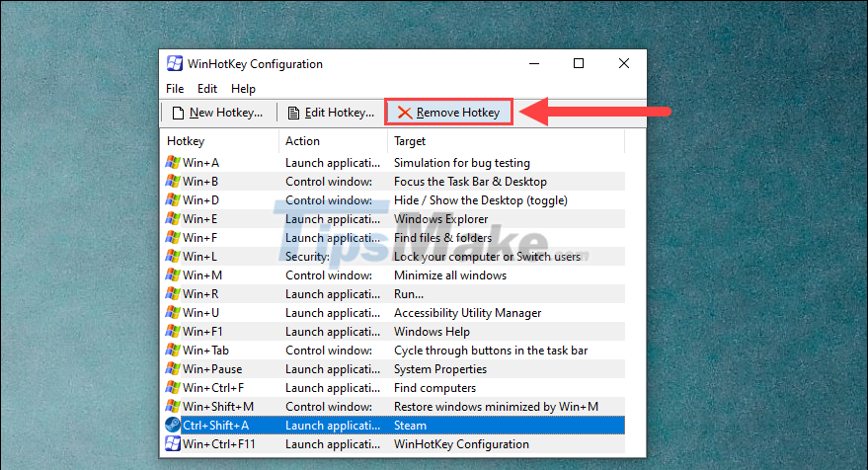Click the New Hotkey button
868x470 pixels.
[218, 113]
